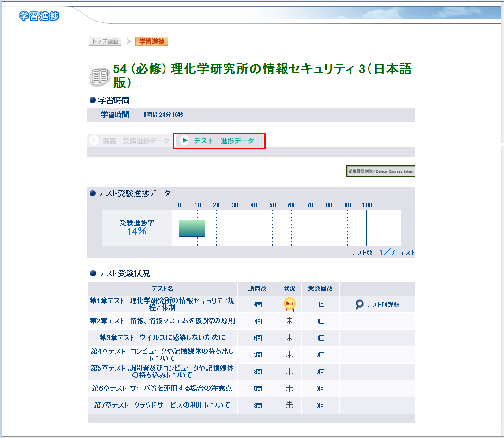The height and width of the screenshot is (438, 504).
Task: Click the テスト受験進捗データ section heading
Action: (134, 193)
